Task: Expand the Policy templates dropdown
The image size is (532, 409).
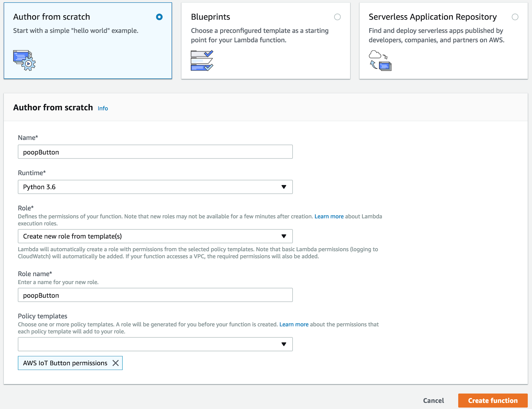Action: (x=155, y=344)
